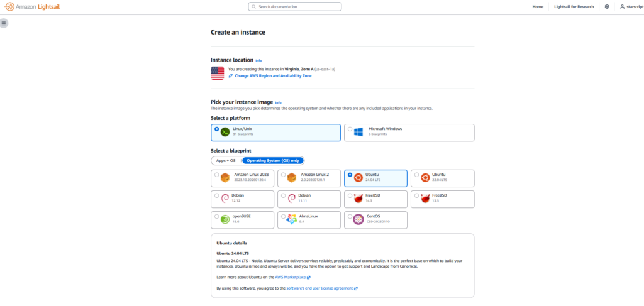This screenshot has width=644, height=306.
Task: Click the CentOS blueprint icon
Action: tap(358, 219)
